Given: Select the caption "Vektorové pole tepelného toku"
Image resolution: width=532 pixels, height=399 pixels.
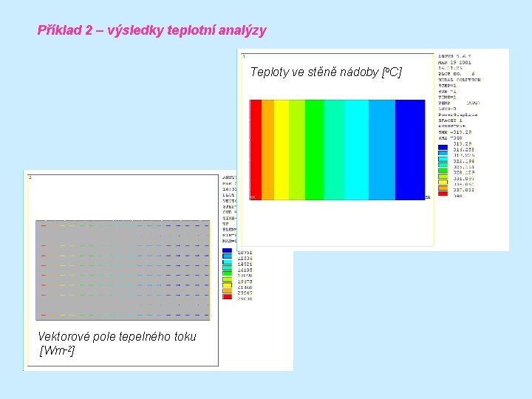Looking at the screenshot, I should pyautogui.click(x=117, y=336).
